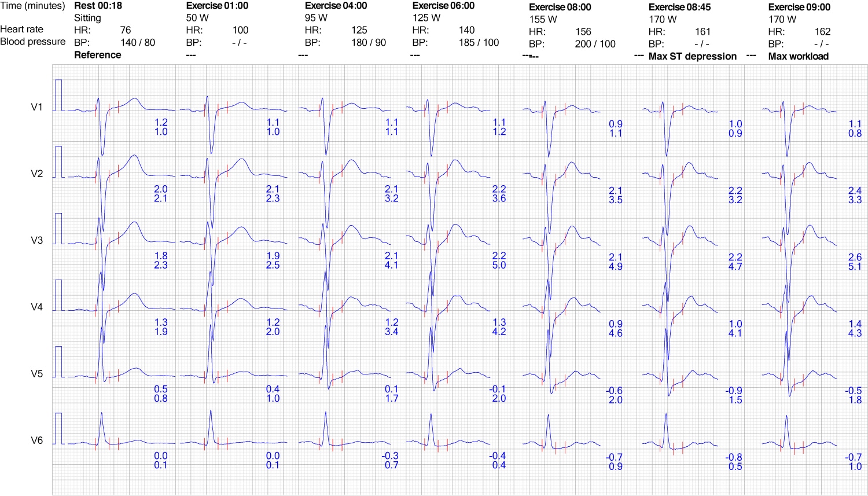Click blood pressure value 200 / 100

point(595,44)
